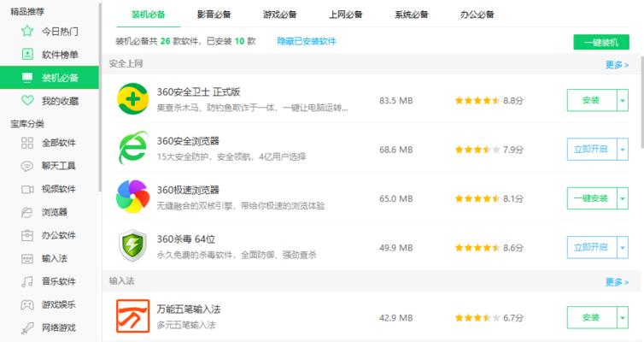The width and height of the screenshot is (644, 342).
Task: Click the 8.1分 rating score
Action: coord(513,199)
